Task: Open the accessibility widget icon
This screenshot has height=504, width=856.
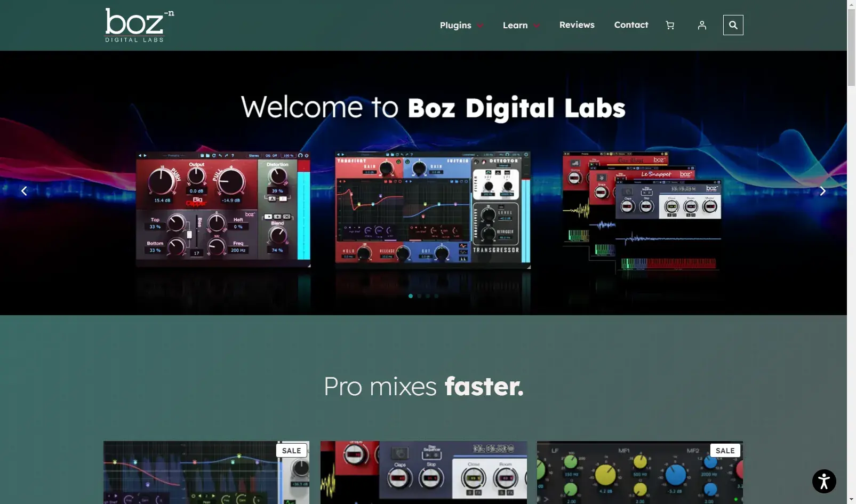Action: (824, 481)
